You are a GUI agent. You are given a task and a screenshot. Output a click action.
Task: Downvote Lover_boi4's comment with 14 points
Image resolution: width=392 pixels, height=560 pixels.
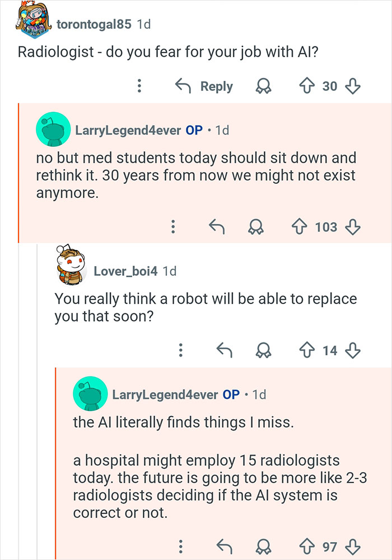351,350
